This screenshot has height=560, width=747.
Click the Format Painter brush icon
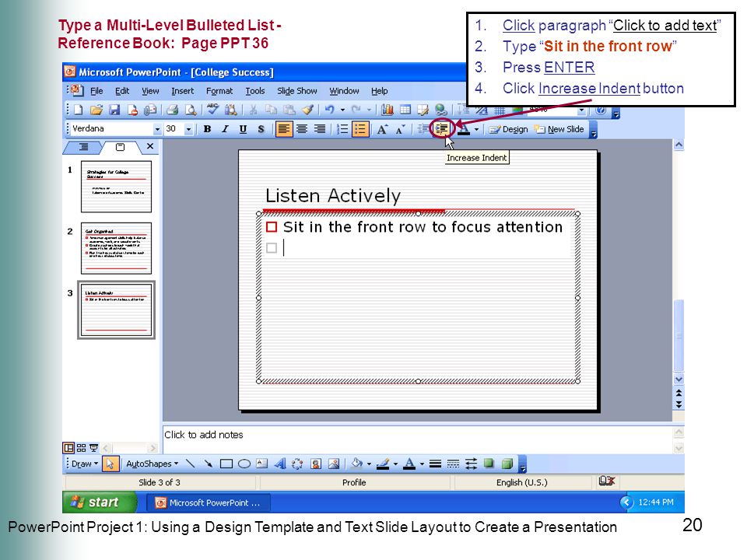click(308, 110)
